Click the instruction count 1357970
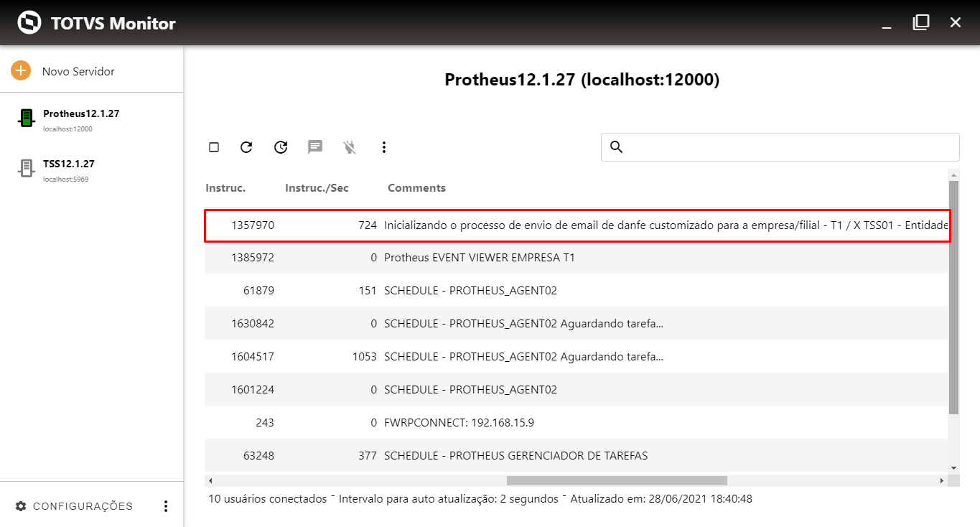The height and width of the screenshot is (527, 980). (253, 225)
